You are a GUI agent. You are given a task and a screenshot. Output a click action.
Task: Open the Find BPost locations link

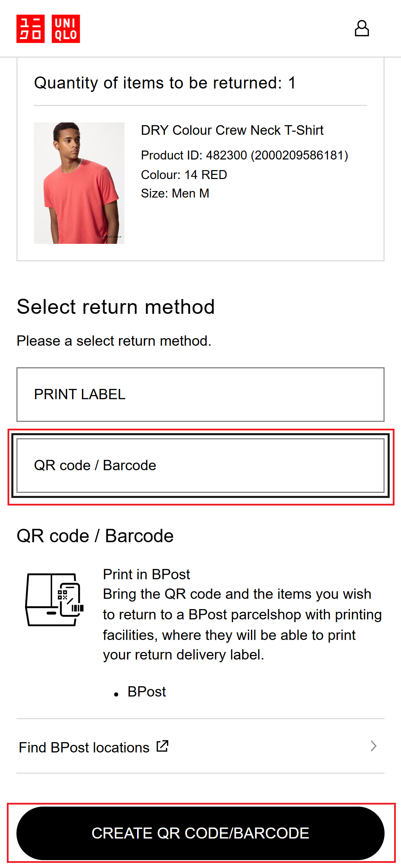coord(84,747)
